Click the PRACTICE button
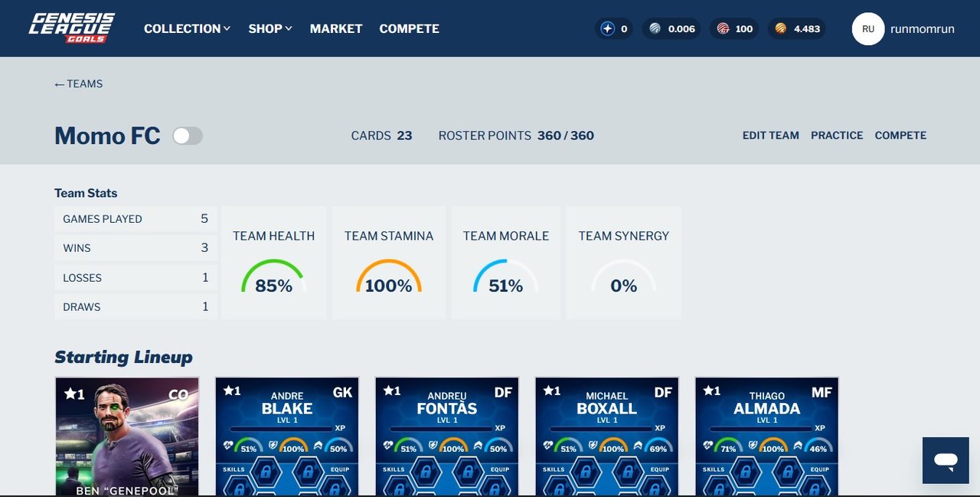The width and height of the screenshot is (980, 497). tap(837, 136)
